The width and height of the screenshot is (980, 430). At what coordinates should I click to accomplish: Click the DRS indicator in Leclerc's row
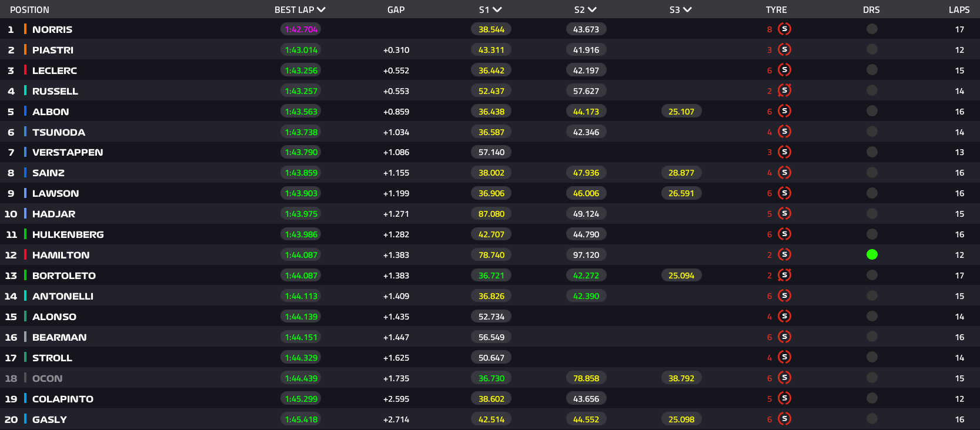(x=872, y=70)
